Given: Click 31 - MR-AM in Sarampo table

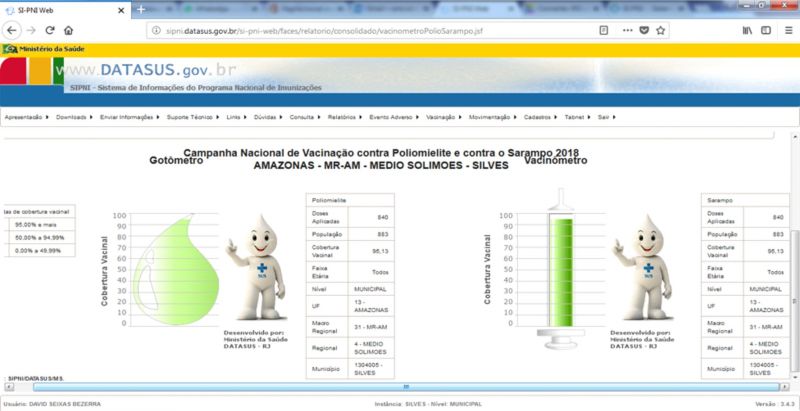Looking at the screenshot, I should pos(766,326).
